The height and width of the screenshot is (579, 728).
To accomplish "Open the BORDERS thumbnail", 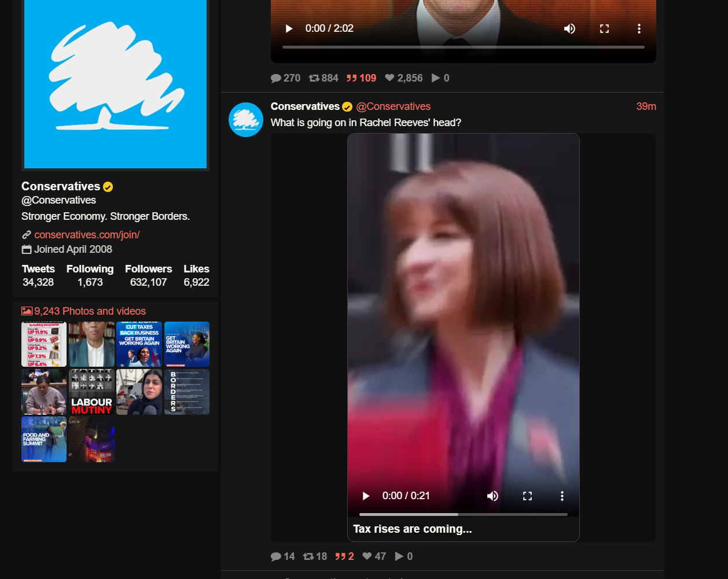I will [187, 392].
